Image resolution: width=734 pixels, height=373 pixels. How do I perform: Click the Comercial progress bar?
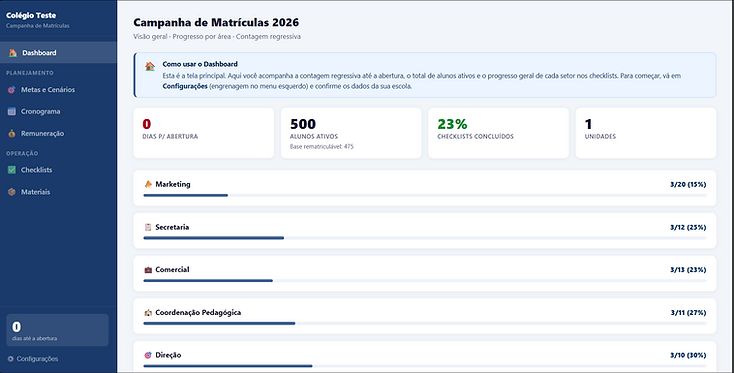point(425,280)
